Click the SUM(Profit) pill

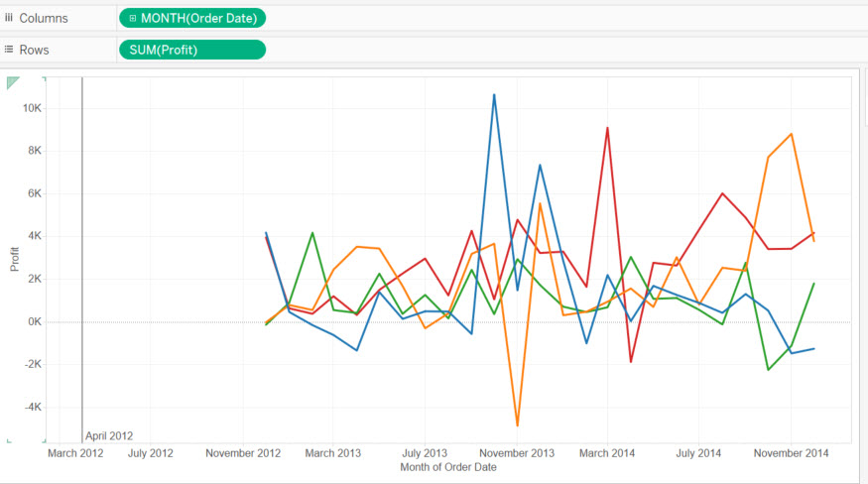tap(192, 50)
